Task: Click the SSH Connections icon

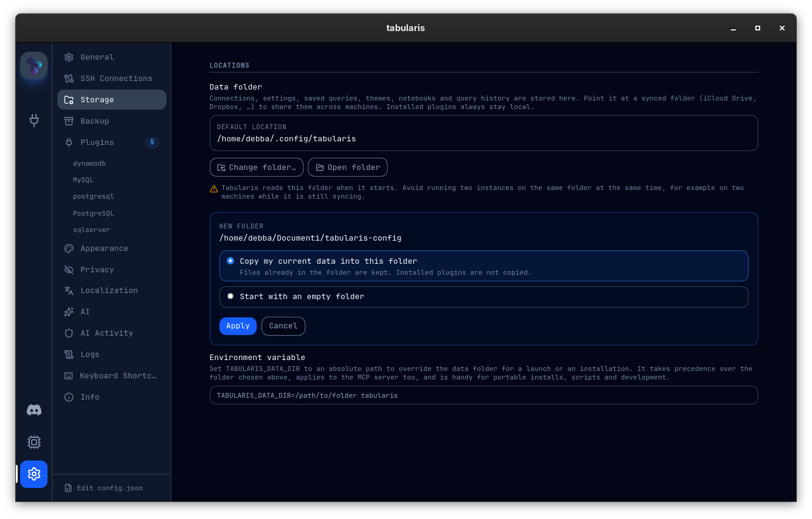Action: pos(69,79)
